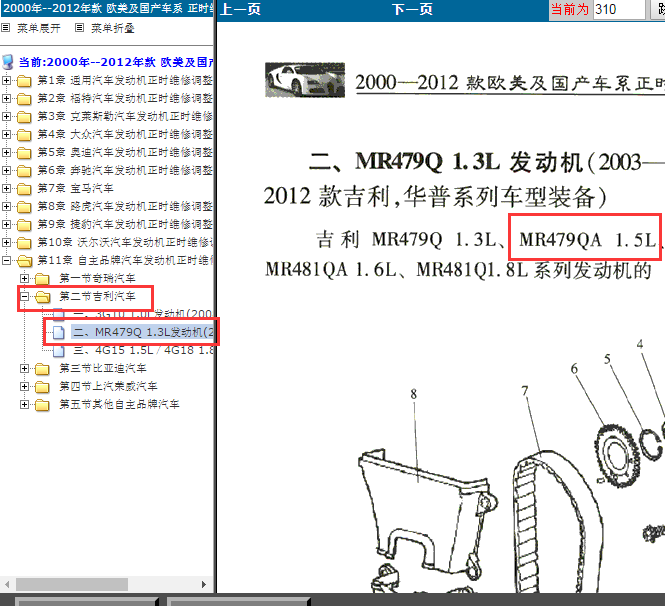Click folder icon of 第9章 捷豹汽车
The image size is (665, 606).
pos(24,224)
